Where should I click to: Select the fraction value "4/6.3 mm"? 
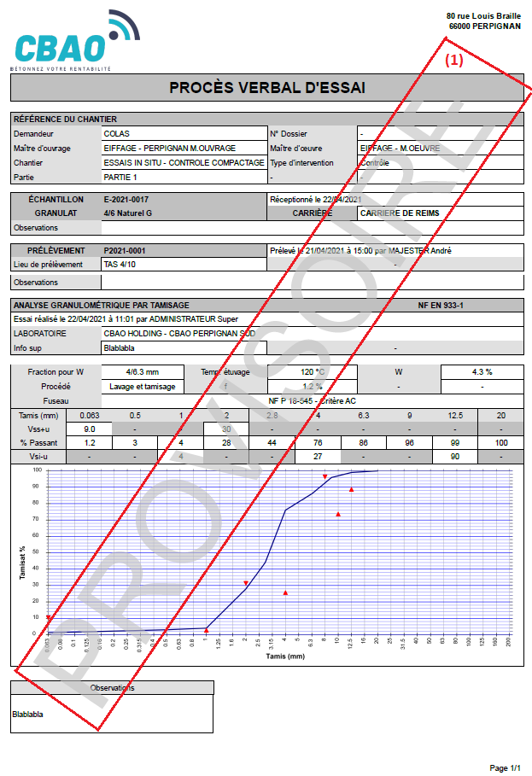tap(143, 372)
